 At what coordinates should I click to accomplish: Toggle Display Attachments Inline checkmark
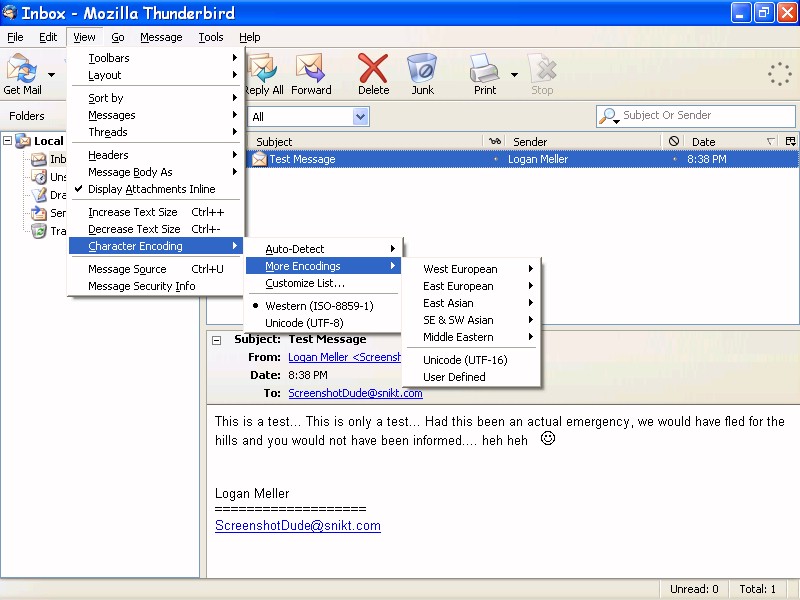coord(156,189)
